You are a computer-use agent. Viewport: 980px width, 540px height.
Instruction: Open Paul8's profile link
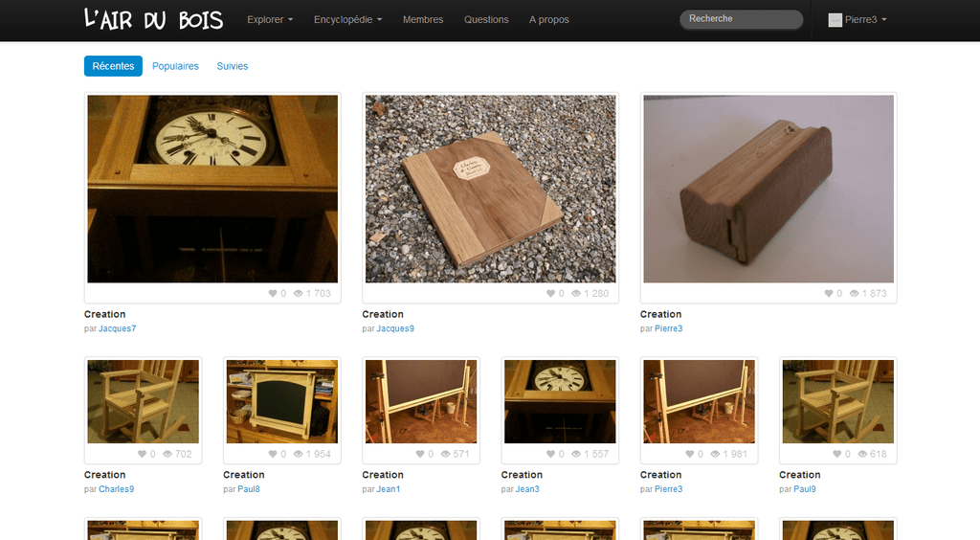249,489
